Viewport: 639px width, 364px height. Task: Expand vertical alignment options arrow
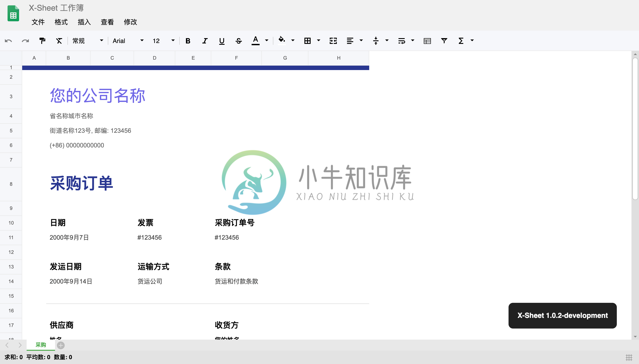pyautogui.click(x=387, y=40)
